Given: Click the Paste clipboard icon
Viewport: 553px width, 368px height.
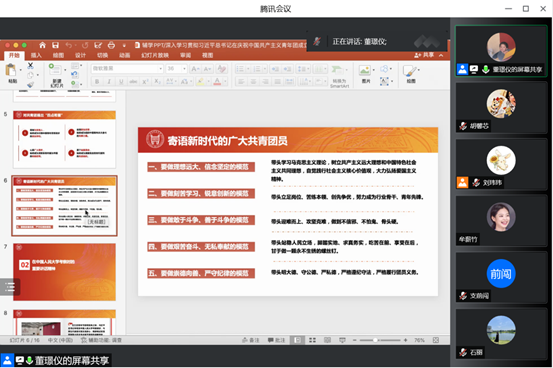Looking at the screenshot, I should click(11, 70).
